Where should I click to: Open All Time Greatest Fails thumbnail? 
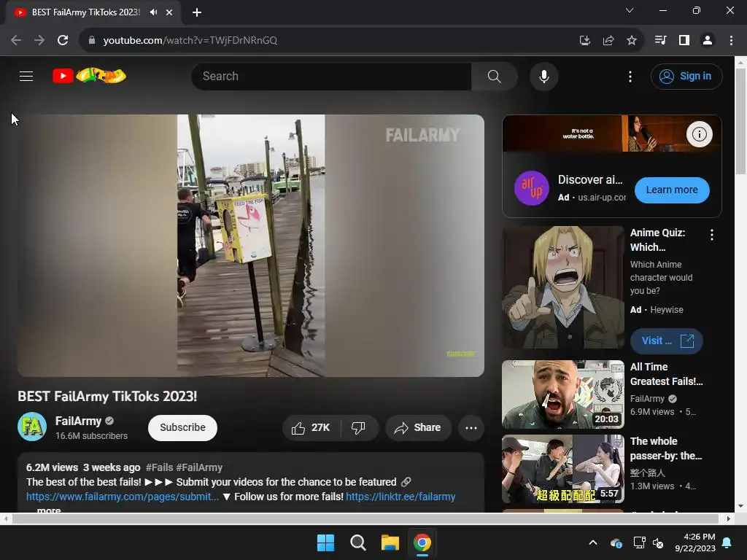[x=563, y=394]
